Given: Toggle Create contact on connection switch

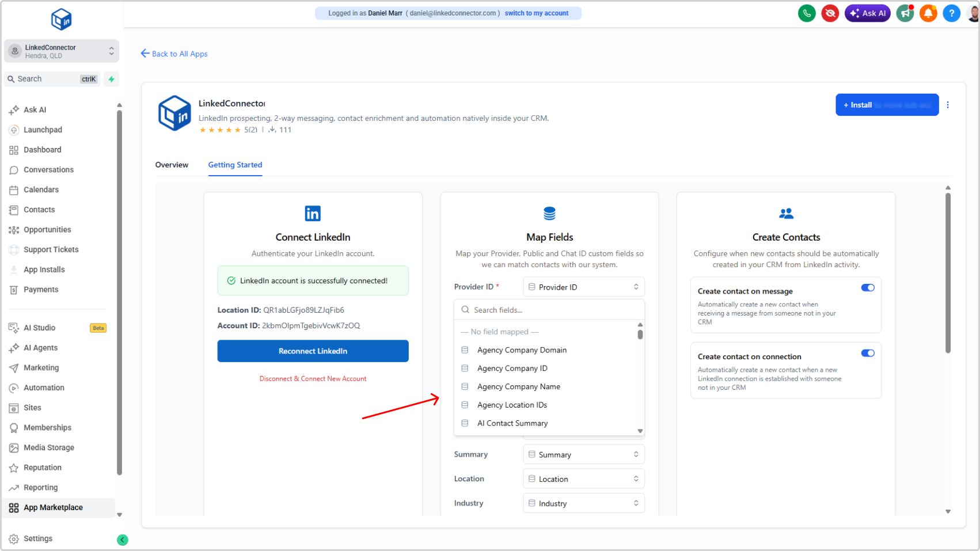Looking at the screenshot, I should click(868, 354).
